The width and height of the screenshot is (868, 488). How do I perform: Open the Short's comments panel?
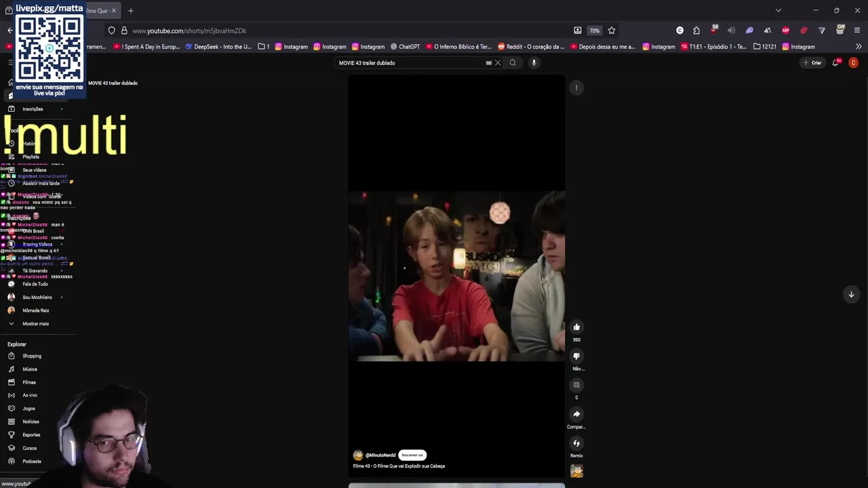pyautogui.click(x=576, y=385)
